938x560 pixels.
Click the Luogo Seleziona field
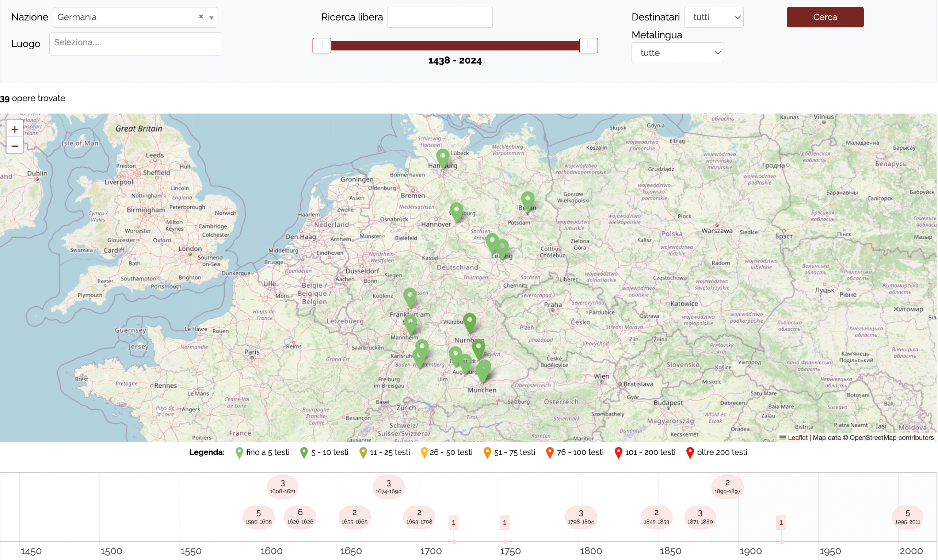coord(136,44)
